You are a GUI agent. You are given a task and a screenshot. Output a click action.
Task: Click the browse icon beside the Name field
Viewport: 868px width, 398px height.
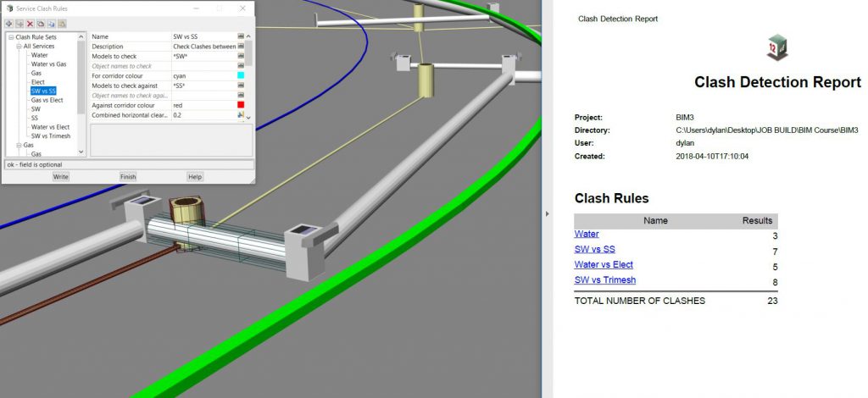[x=241, y=36]
